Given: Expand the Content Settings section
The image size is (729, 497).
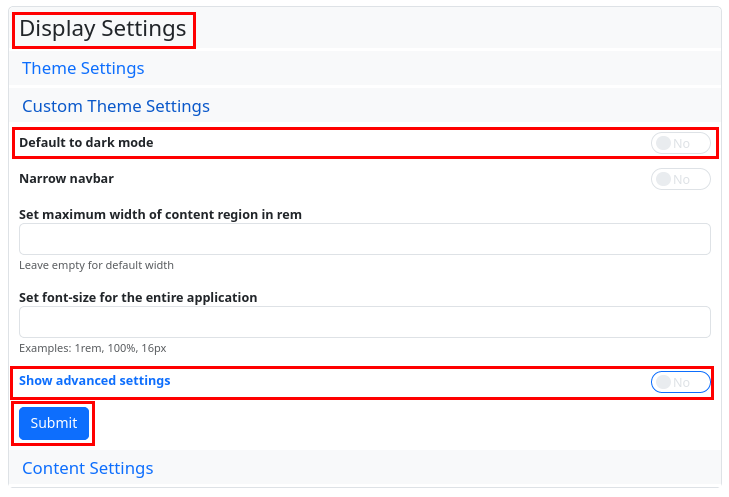Looking at the screenshot, I should tap(88, 468).
